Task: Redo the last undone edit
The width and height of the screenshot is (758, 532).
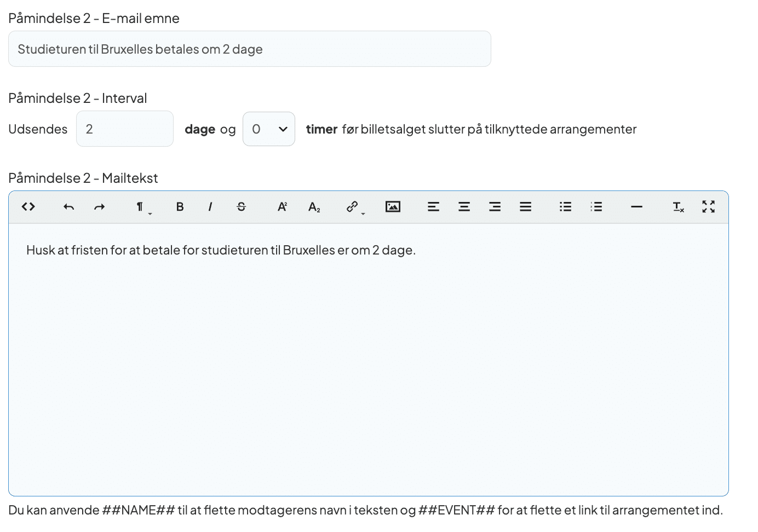Action: (99, 207)
